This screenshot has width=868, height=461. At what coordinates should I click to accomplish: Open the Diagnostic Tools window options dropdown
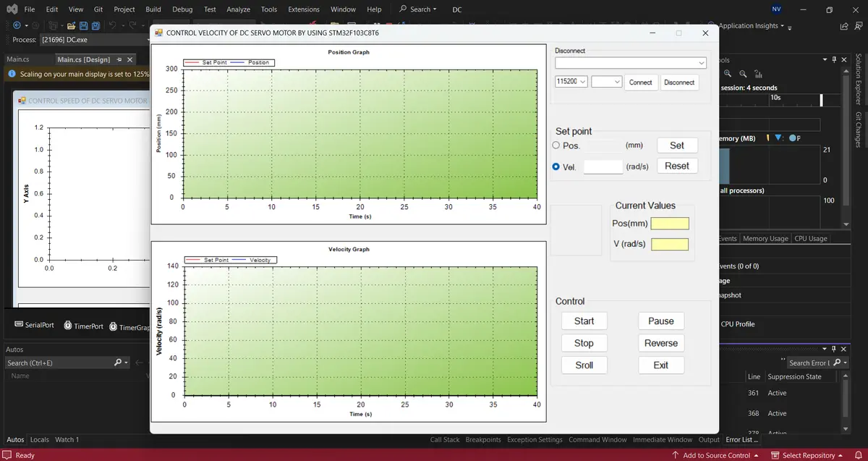click(x=824, y=60)
